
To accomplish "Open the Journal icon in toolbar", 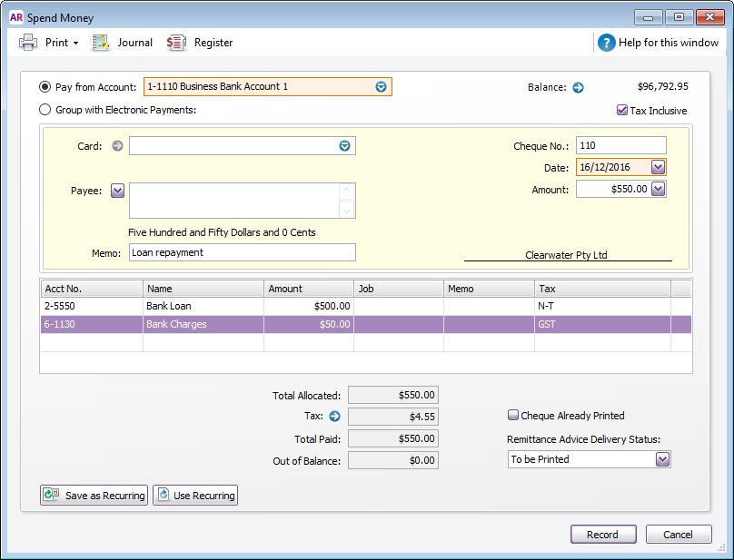I will pyautogui.click(x=102, y=43).
